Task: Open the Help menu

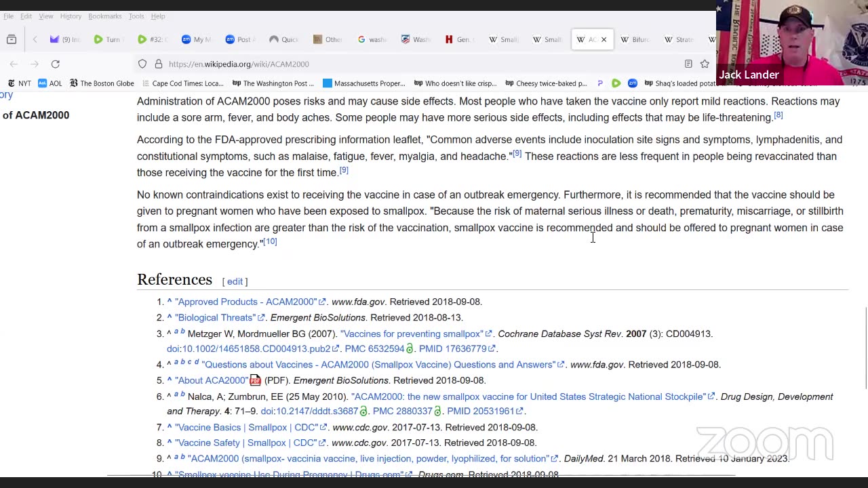Action: tap(157, 16)
